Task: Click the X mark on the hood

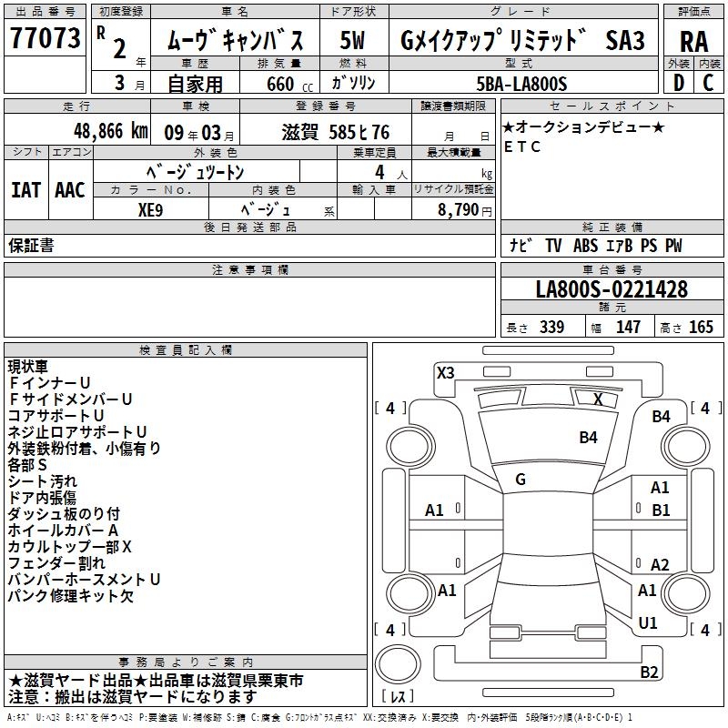Action: [598, 399]
